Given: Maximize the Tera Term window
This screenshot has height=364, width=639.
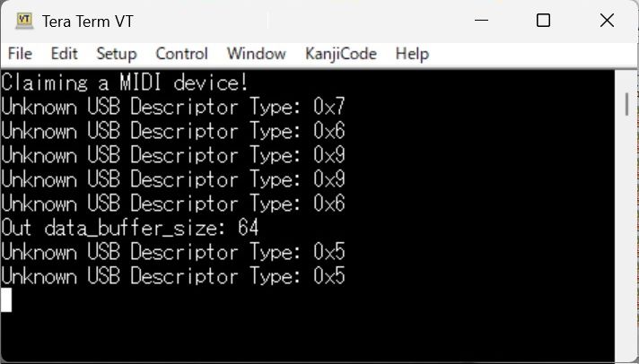Looking at the screenshot, I should pos(543,20).
